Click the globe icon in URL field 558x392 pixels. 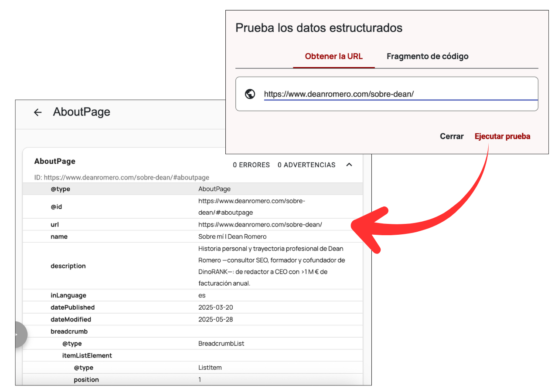tap(250, 94)
